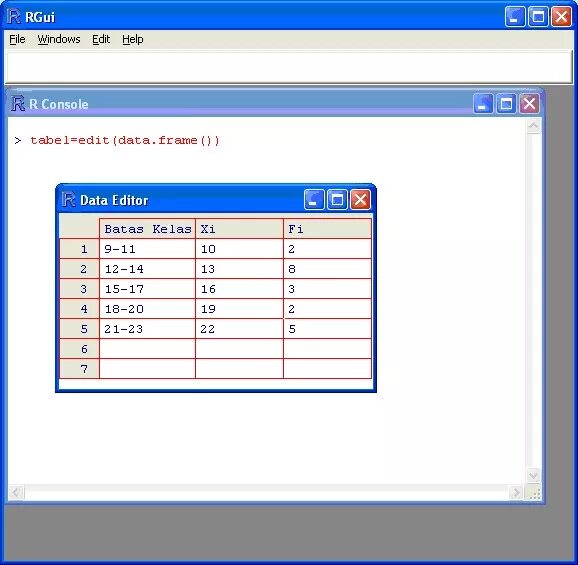
Task: Click the console horizontal scroll right arrow
Action: (516, 492)
